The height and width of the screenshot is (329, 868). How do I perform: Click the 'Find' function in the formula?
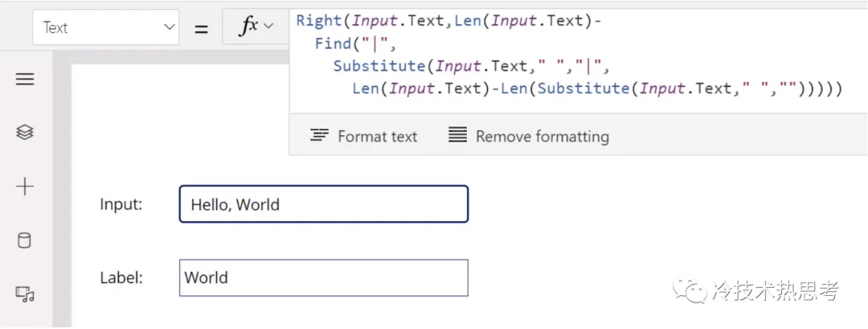click(333, 43)
